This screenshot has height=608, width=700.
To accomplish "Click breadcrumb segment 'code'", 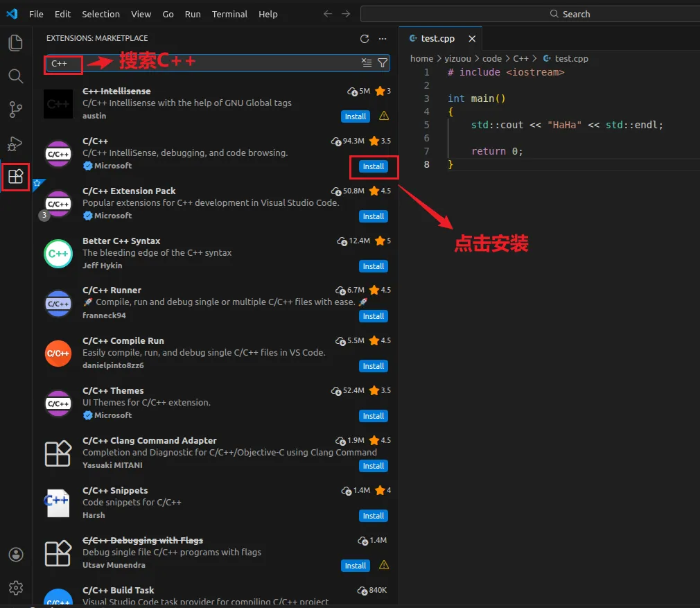I will tap(492, 58).
